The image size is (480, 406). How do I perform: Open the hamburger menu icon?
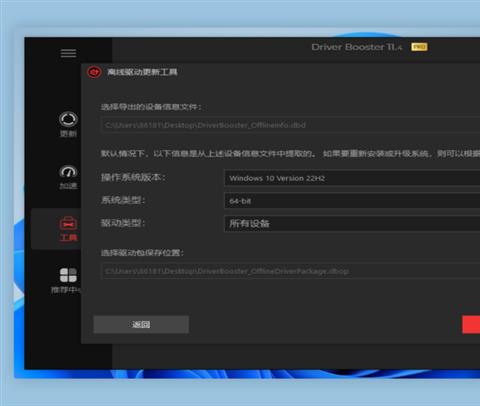[x=68, y=53]
